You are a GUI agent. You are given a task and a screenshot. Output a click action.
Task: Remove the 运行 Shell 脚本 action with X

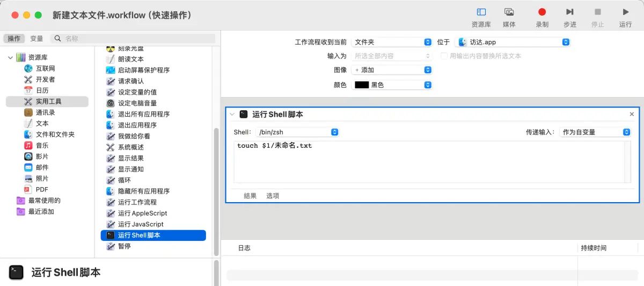click(x=632, y=115)
